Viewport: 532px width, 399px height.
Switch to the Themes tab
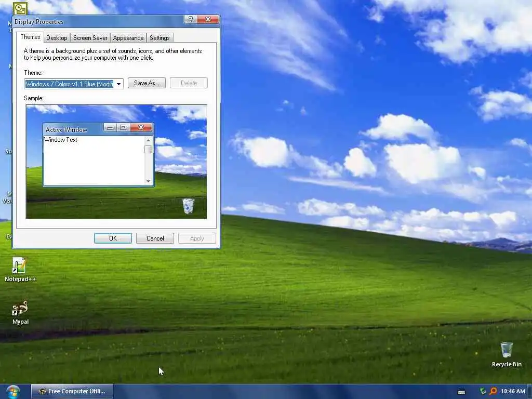(x=30, y=37)
